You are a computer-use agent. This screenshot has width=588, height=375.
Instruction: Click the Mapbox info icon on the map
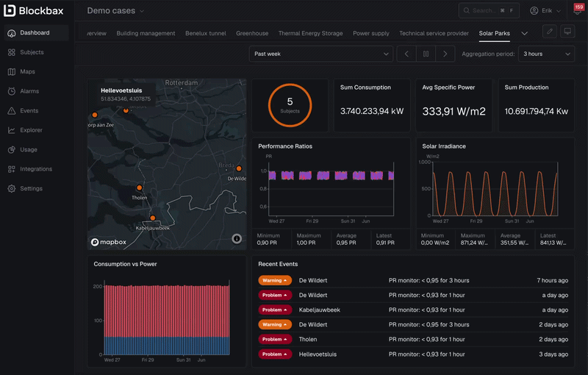click(x=237, y=238)
